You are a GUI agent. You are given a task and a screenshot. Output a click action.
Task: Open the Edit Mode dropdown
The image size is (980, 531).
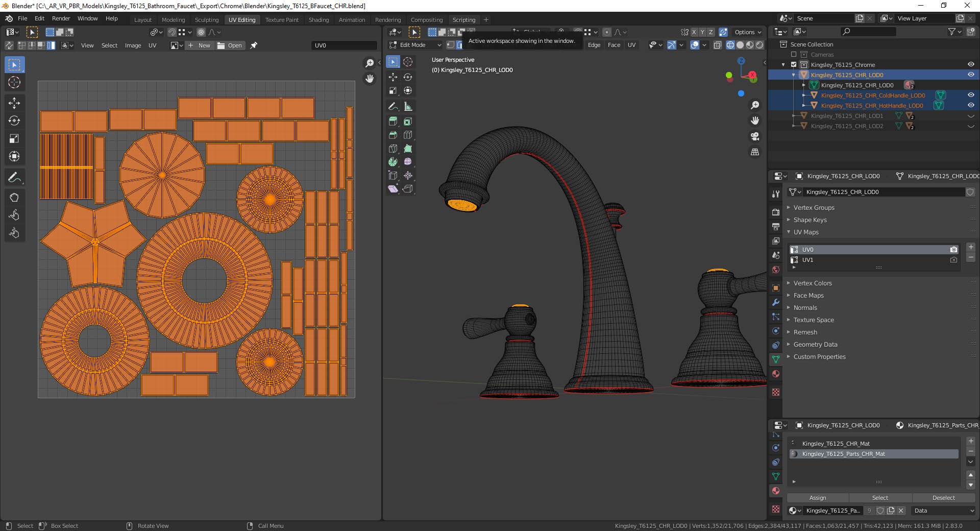[x=414, y=45]
